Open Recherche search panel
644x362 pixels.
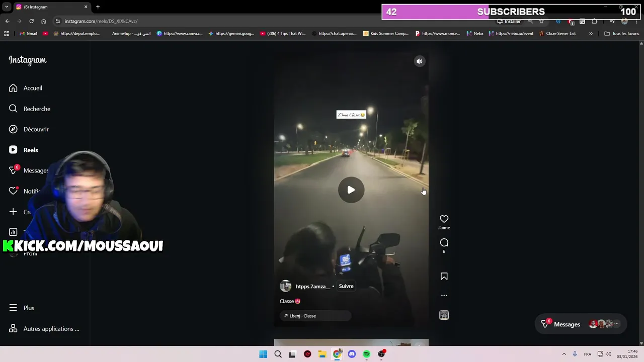(x=30, y=109)
